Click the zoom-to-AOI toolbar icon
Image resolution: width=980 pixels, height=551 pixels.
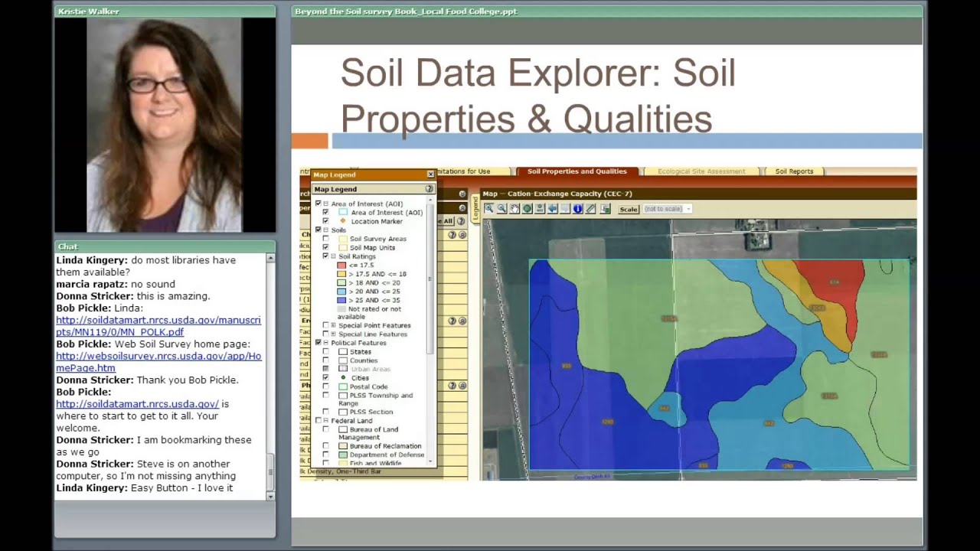coord(540,209)
